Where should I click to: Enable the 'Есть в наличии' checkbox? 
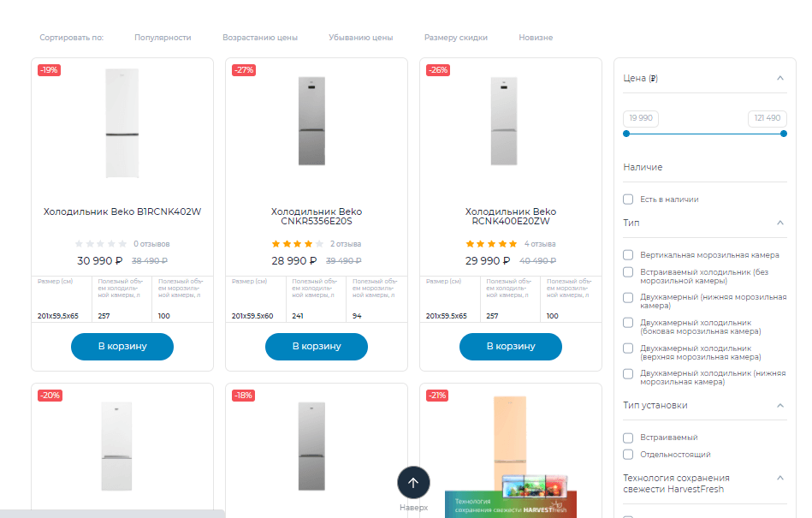pyautogui.click(x=629, y=199)
